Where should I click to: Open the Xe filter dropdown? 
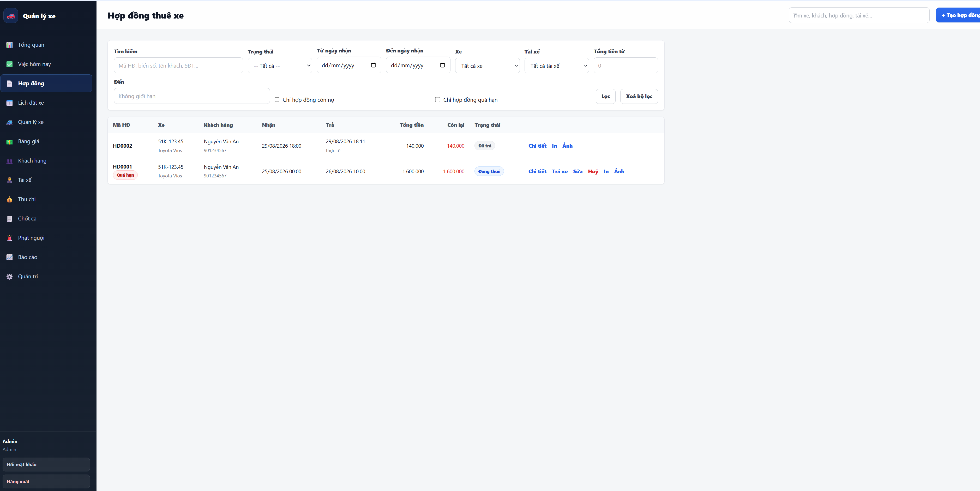tap(487, 65)
